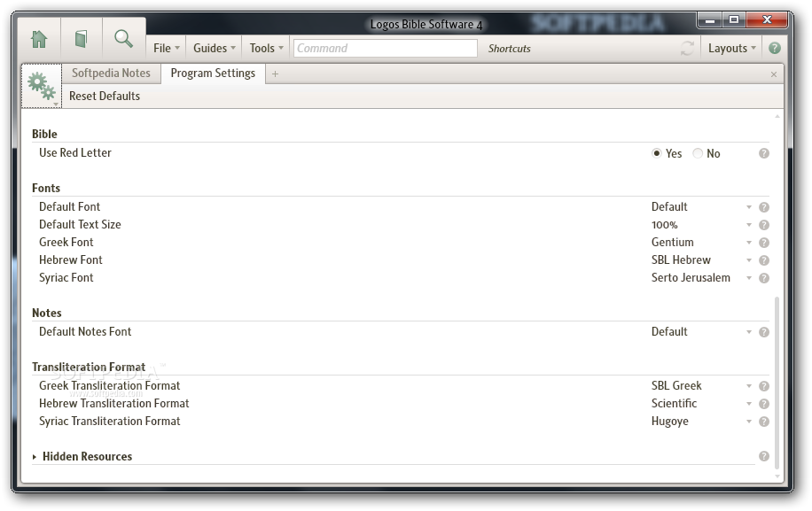Open Syriac Transliteration Format Hugoye dropdown

702,422
